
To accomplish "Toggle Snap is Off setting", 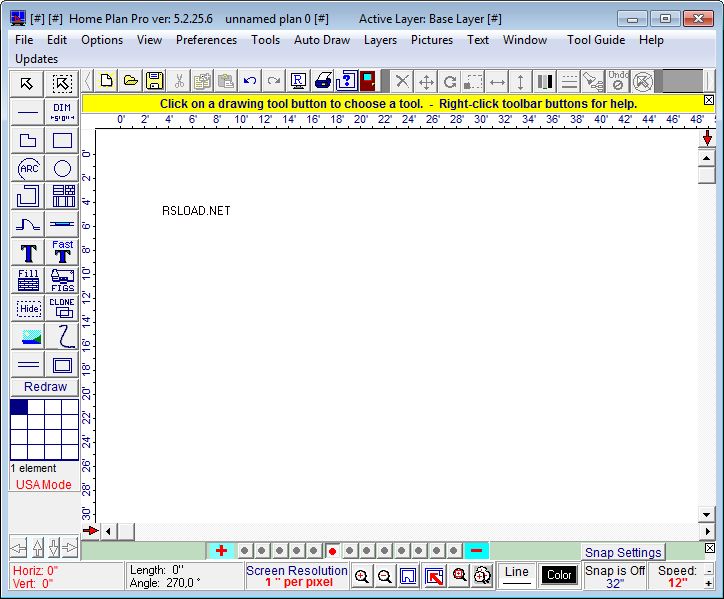I will pos(615,576).
